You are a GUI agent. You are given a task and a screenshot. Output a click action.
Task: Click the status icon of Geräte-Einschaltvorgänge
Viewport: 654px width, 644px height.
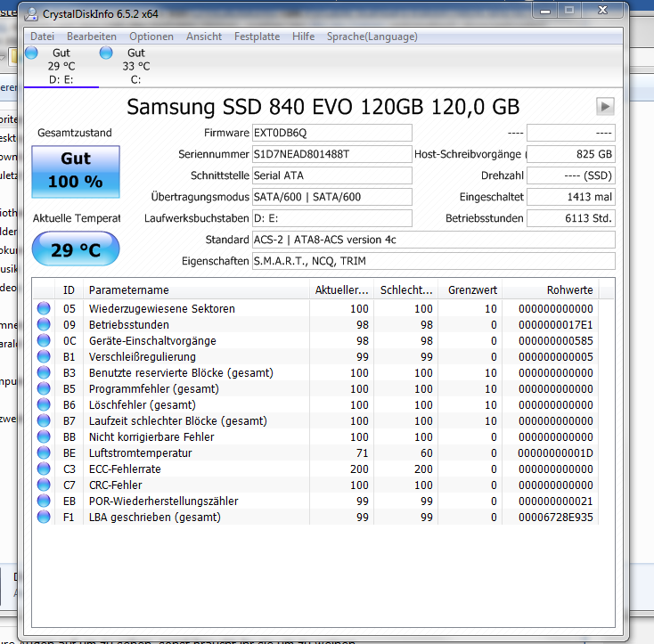pos(44,340)
